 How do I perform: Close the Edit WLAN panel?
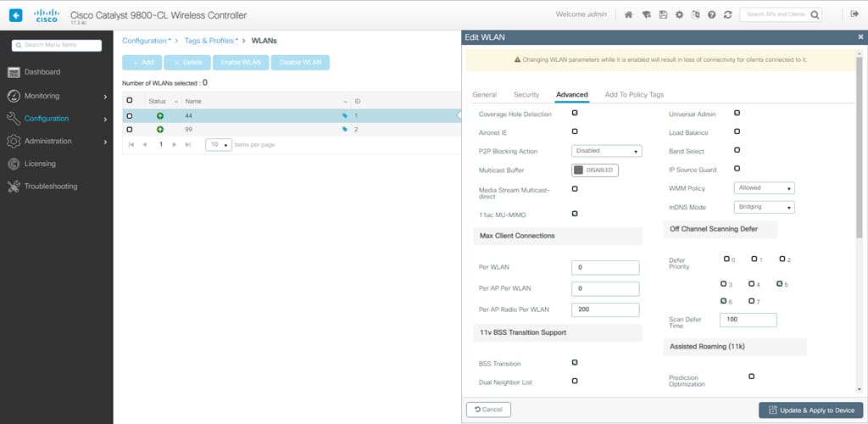click(x=860, y=37)
